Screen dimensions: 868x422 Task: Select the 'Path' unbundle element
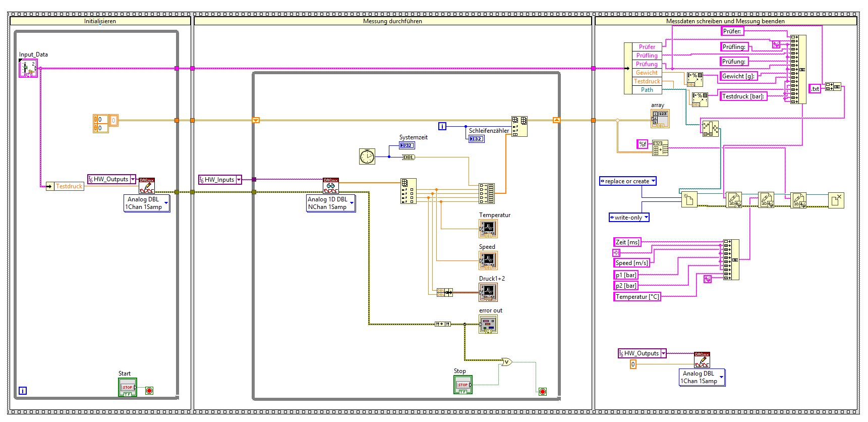tap(647, 90)
